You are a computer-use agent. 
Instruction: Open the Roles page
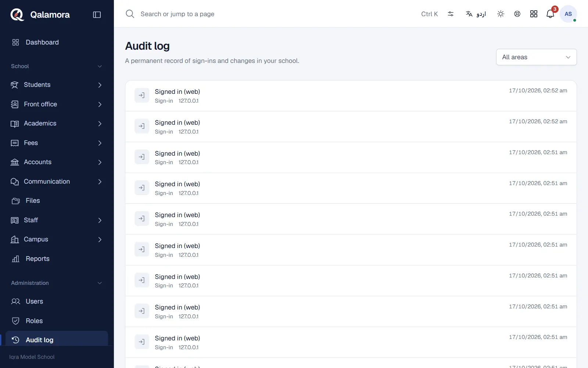[x=57, y=321]
